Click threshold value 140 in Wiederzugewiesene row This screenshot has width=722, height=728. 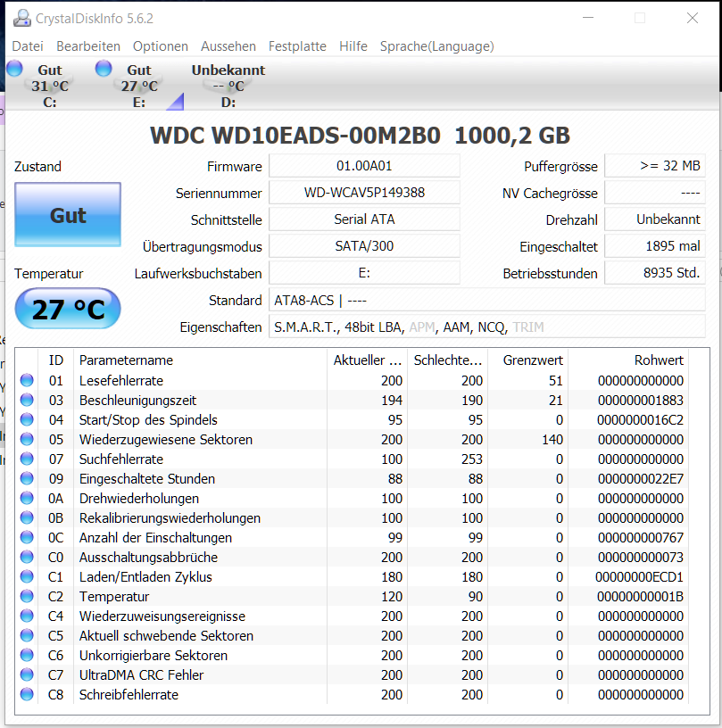tap(552, 439)
